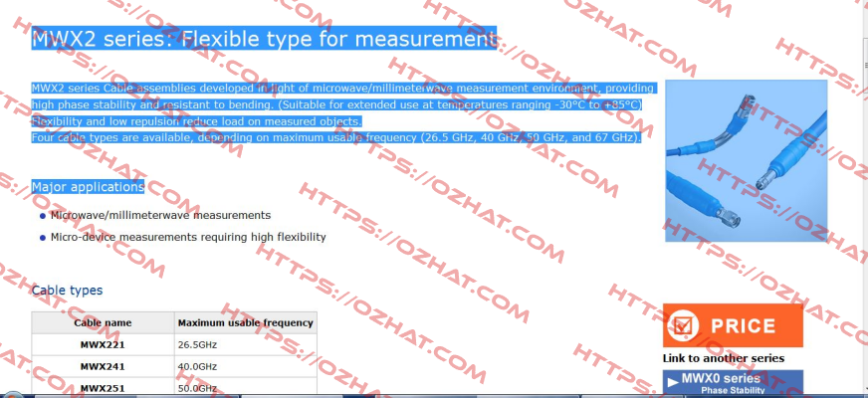
Task: Click the orange PRICE button
Action: click(733, 325)
